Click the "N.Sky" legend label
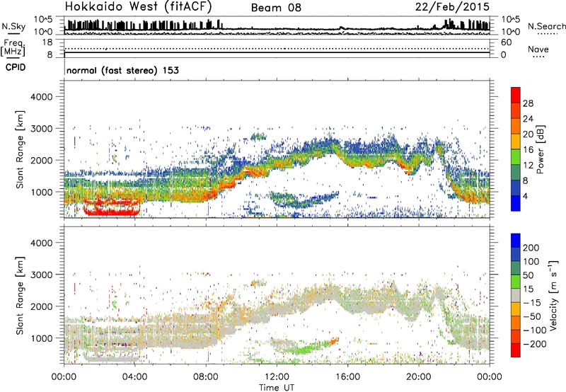 (x=13, y=26)
